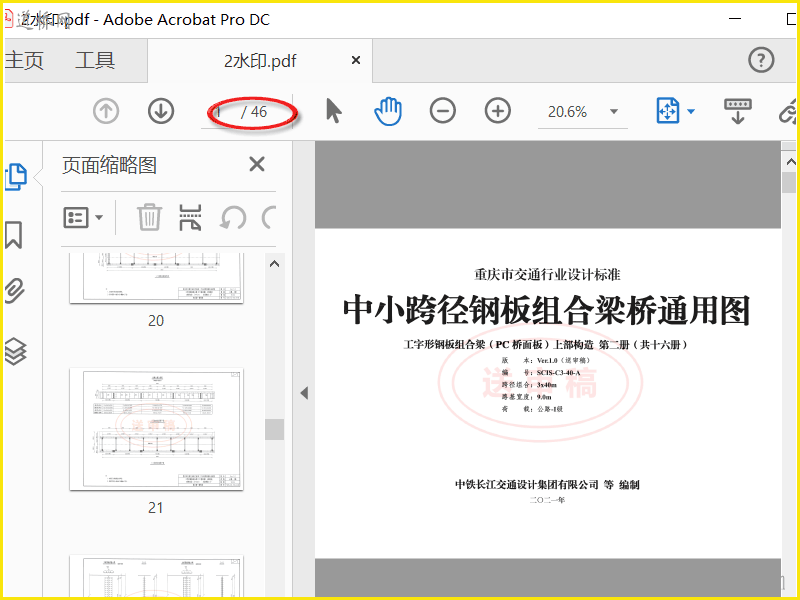Minimize the Acrobat window

(x=735, y=19)
